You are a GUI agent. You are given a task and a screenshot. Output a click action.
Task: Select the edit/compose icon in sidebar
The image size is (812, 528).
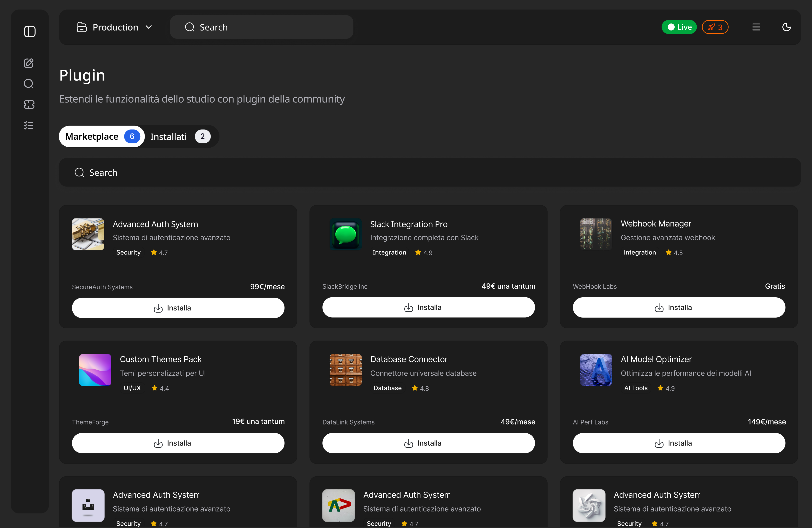tap(29, 63)
